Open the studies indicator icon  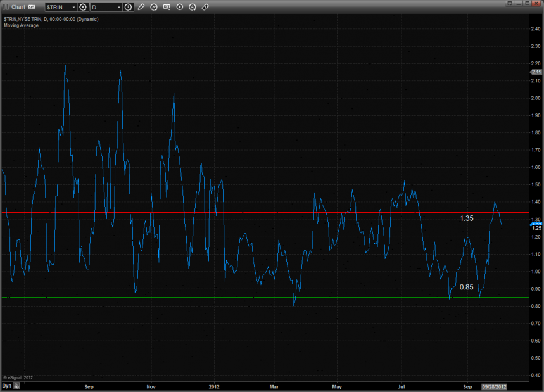point(154,7)
